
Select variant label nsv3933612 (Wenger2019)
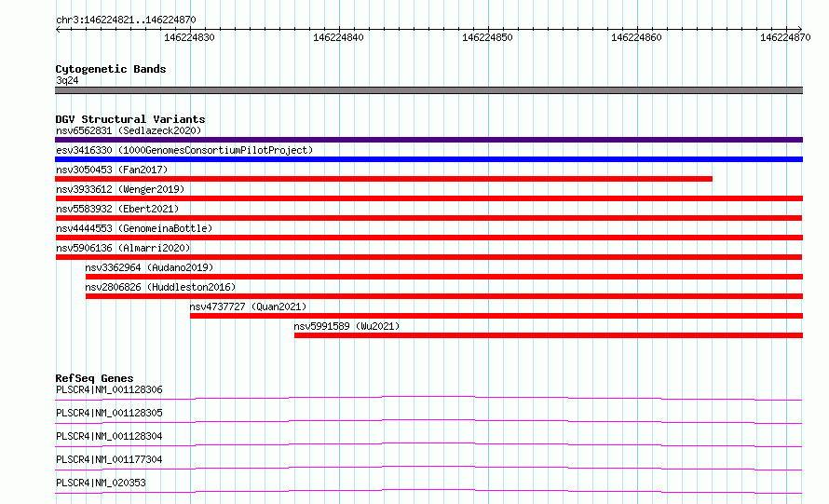pyautogui.click(x=120, y=189)
